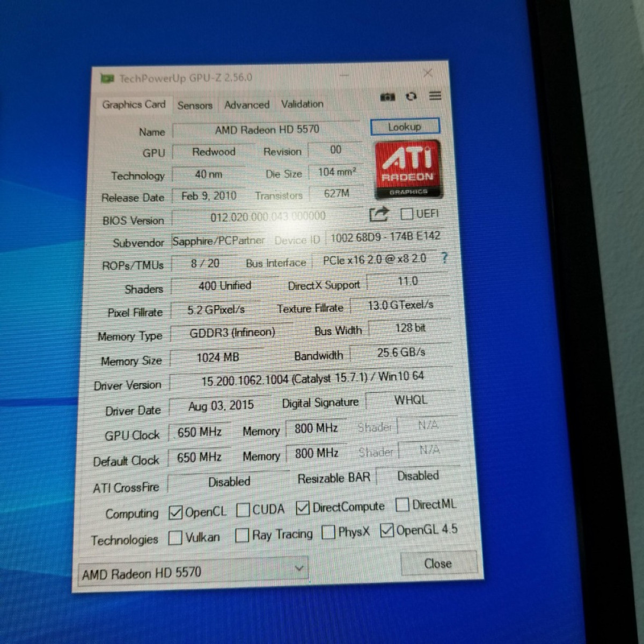This screenshot has height=644, width=644.
Task: Close the GPU-Z window with X
Action: (428, 73)
